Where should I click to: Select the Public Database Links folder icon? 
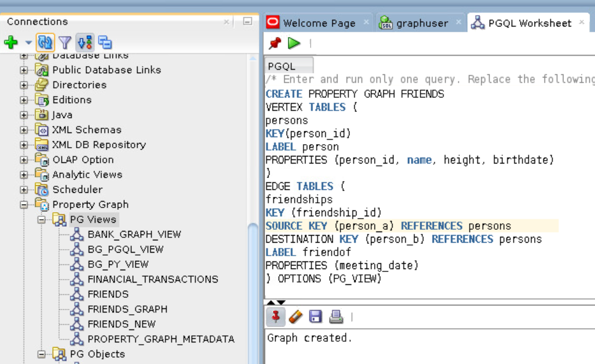tap(42, 70)
